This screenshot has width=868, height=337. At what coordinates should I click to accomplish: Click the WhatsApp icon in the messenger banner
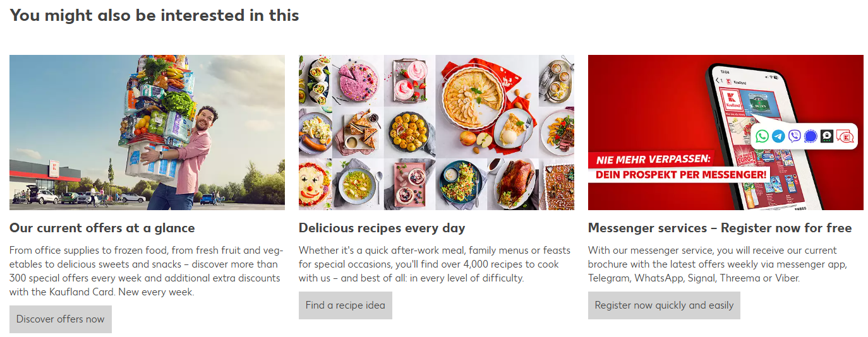(x=762, y=136)
